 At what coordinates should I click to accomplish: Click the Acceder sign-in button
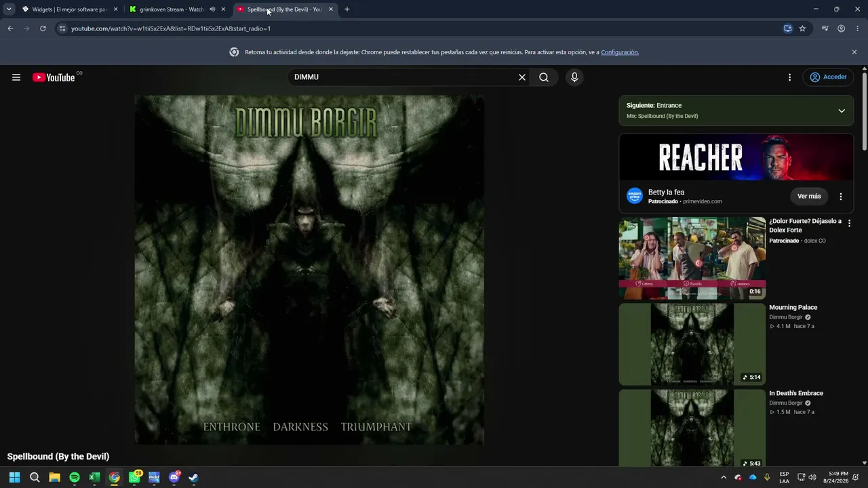(828, 77)
